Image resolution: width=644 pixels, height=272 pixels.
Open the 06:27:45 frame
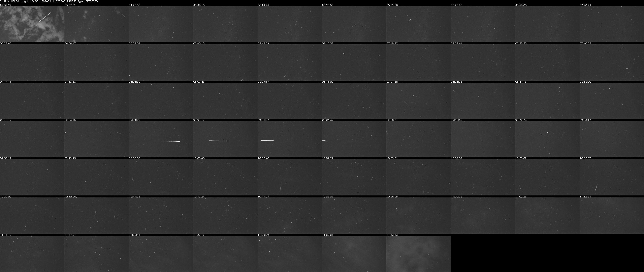(32, 62)
